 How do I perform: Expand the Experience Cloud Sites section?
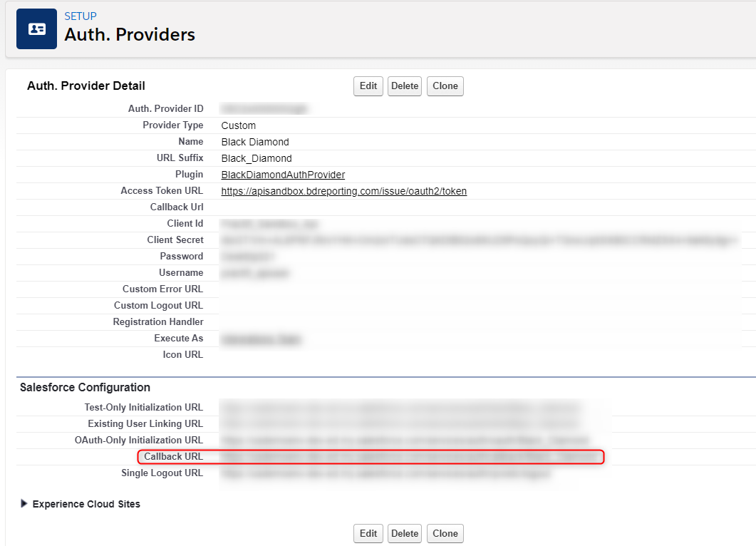[24, 503]
